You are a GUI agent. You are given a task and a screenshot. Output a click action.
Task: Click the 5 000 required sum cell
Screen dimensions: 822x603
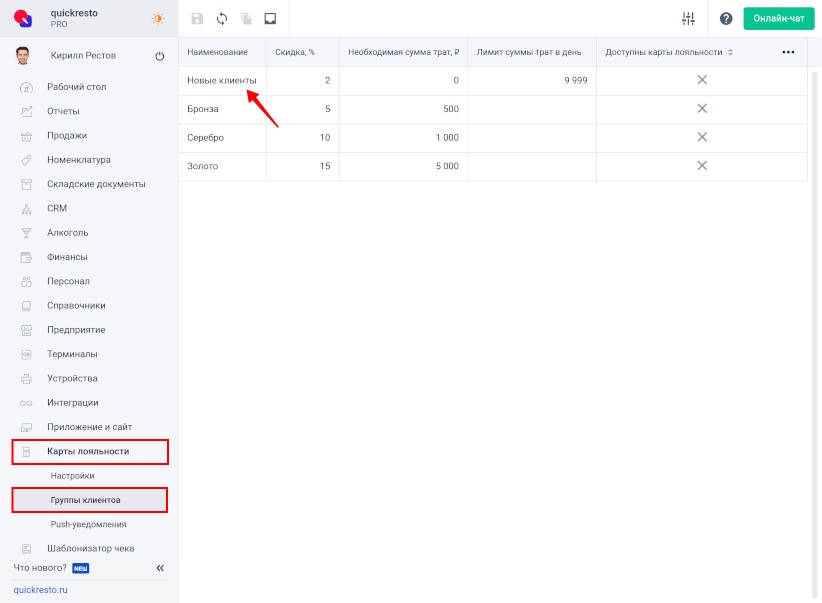(x=404, y=166)
